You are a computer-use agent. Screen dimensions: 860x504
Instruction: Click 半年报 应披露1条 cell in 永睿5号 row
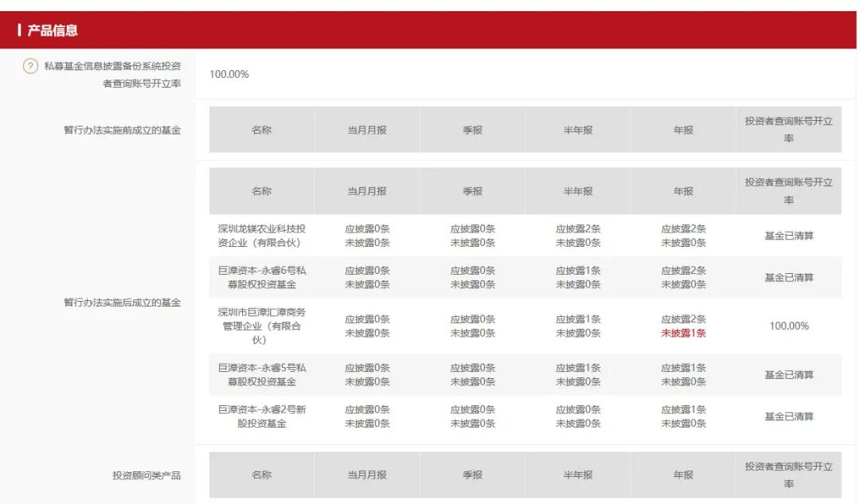[578, 374]
